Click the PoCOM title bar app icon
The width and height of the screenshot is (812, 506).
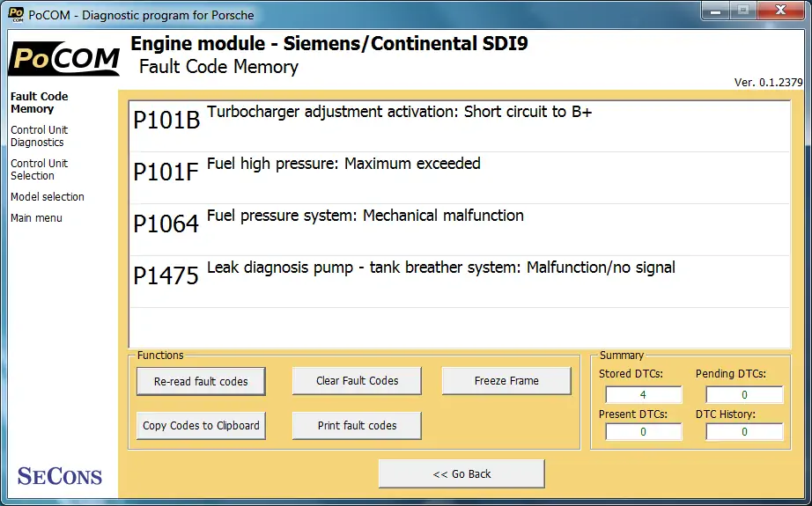point(16,14)
